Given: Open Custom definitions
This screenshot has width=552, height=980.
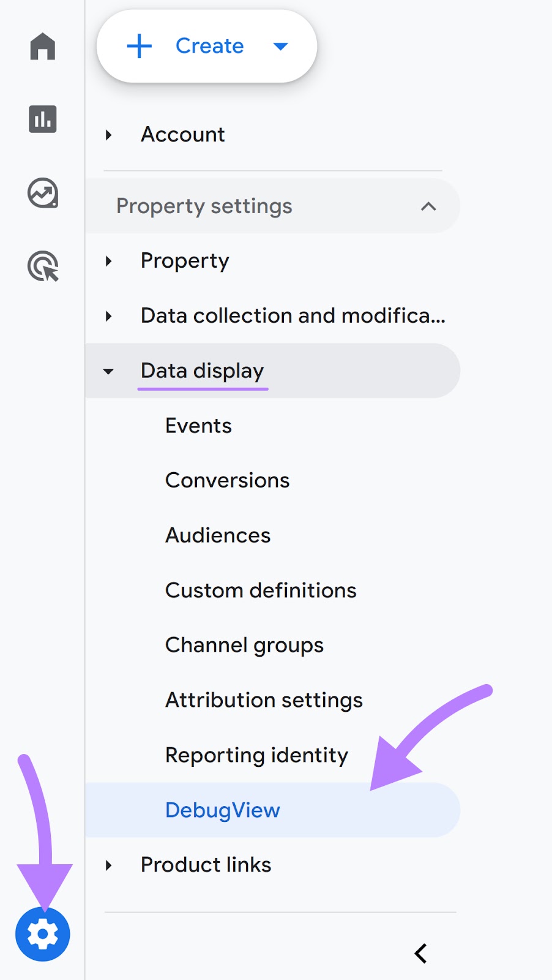Looking at the screenshot, I should click(x=260, y=590).
